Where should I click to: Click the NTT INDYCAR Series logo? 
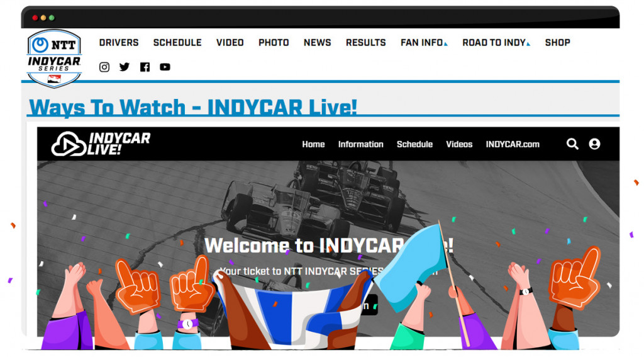(x=54, y=59)
